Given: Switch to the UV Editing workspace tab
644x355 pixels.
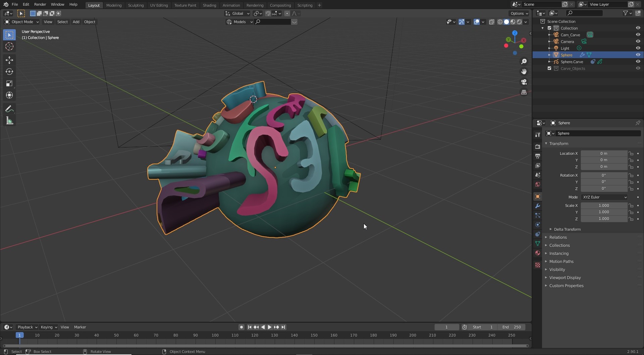Looking at the screenshot, I should pos(159,5).
